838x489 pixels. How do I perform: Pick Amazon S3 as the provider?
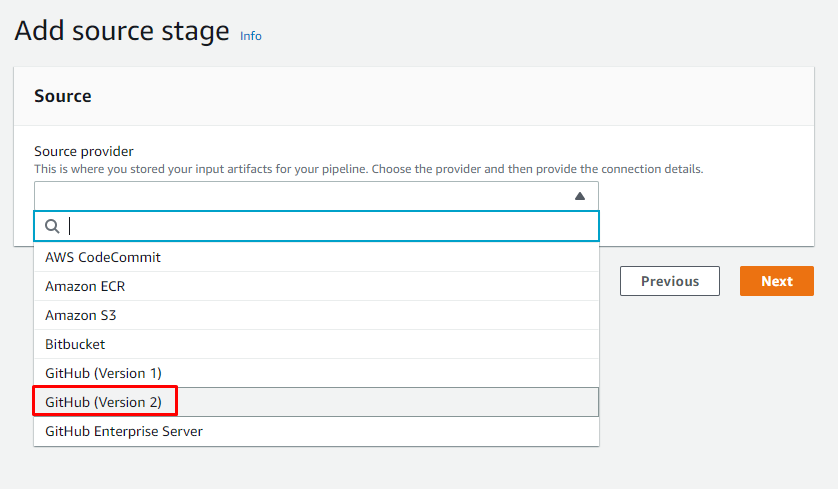[81, 315]
